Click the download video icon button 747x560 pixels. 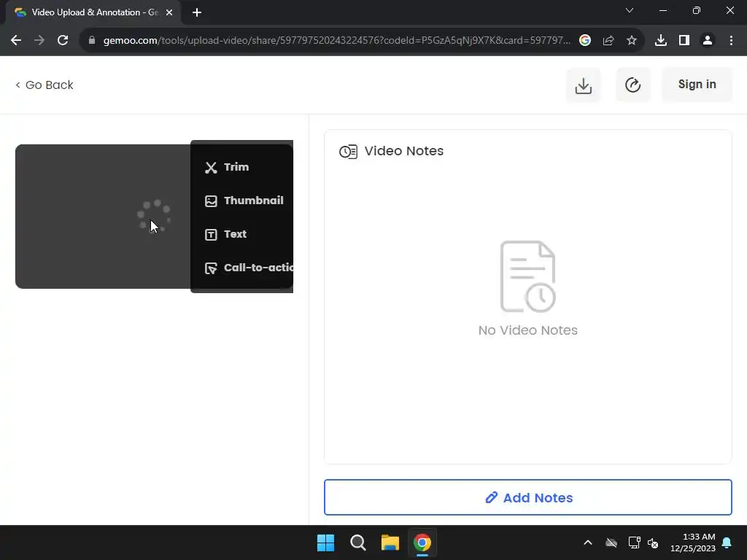pos(583,85)
